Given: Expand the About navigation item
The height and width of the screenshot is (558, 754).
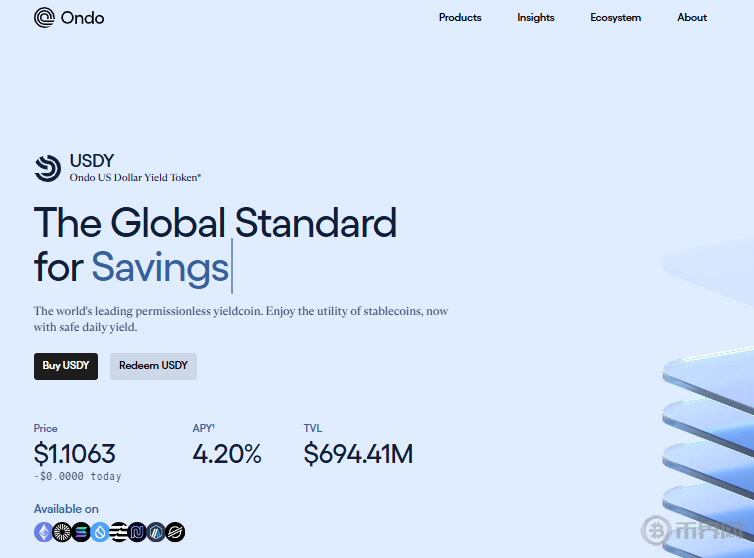Looking at the screenshot, I should [692, 17].
